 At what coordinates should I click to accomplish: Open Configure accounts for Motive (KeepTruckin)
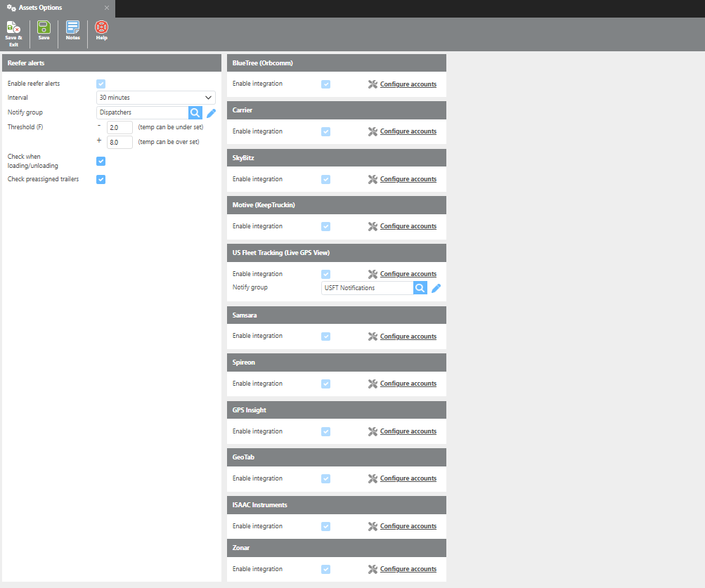point(408,226)
